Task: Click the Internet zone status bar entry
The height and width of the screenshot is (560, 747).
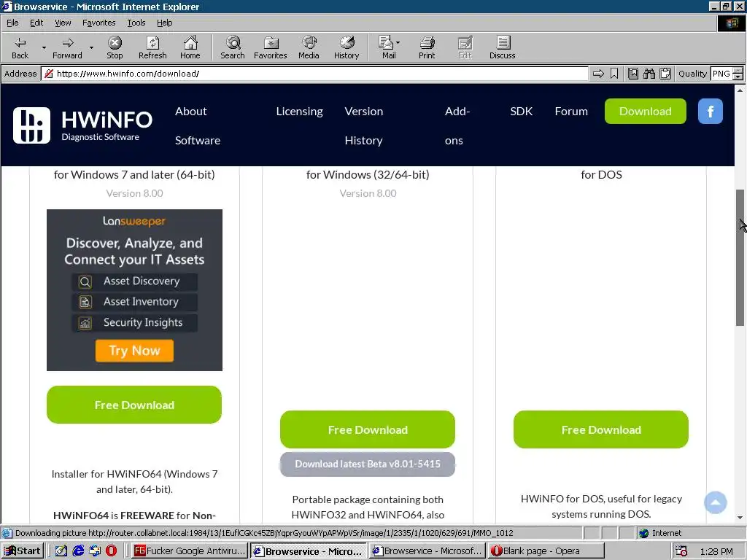Action: 660,533
